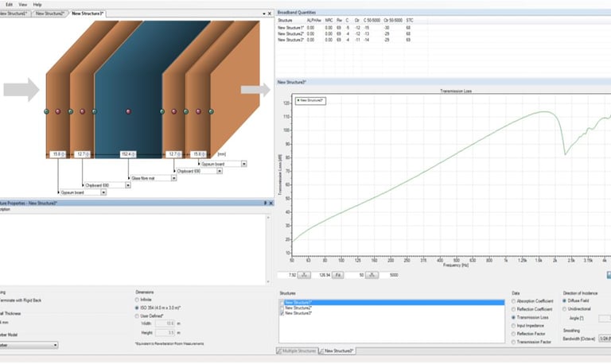Click the frequency maximum field showing 5000

(389, 275)
